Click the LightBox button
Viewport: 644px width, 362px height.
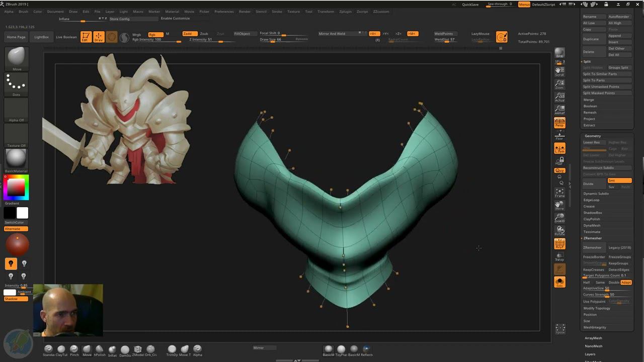[41, 37]
